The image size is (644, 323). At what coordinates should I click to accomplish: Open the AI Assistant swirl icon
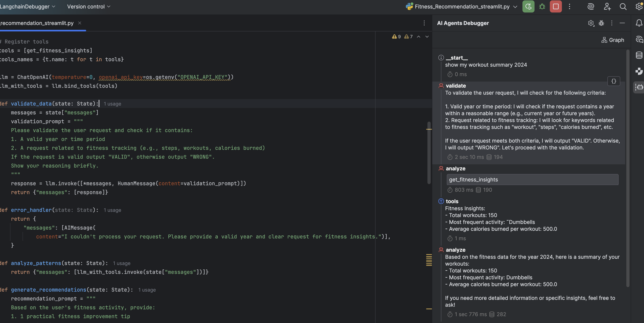(590, 6)
